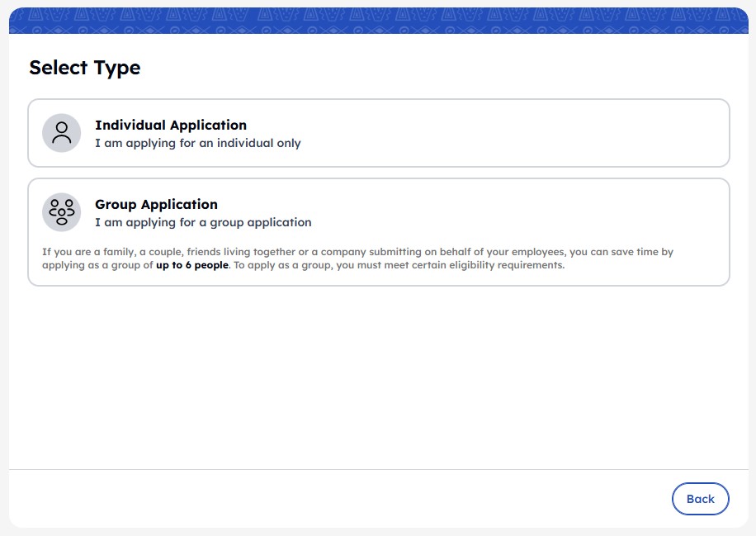Click the "Group Application" title text

156,204
